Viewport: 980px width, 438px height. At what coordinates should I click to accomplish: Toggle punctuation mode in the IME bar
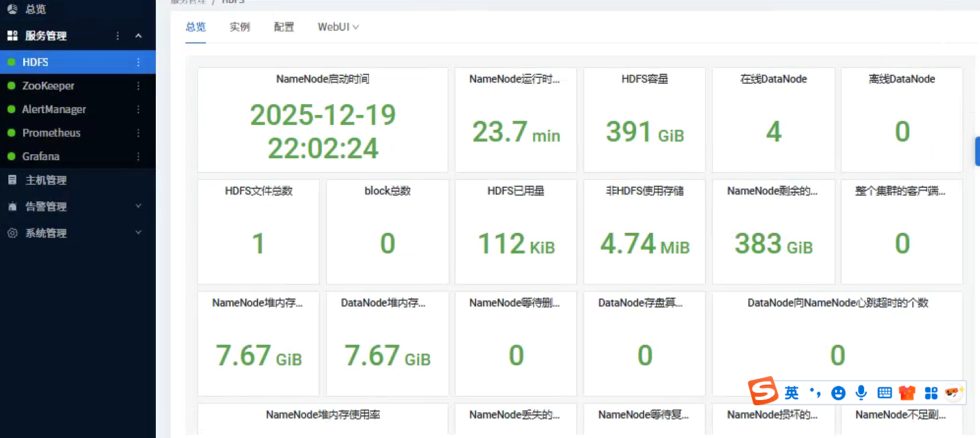pos(815,392)
